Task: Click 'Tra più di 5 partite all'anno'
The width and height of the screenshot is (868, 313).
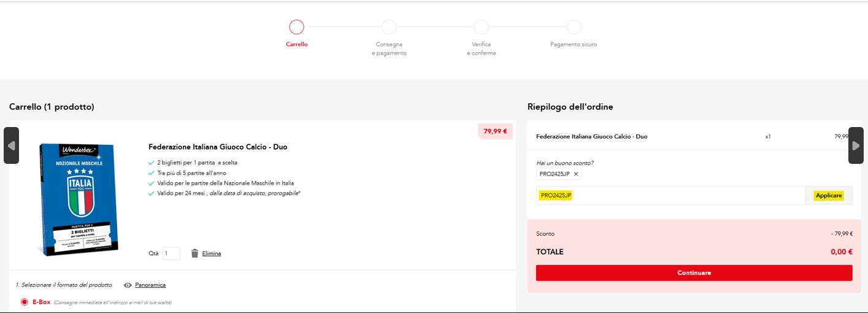Action: pyautogui.click(x=191, y=173)
